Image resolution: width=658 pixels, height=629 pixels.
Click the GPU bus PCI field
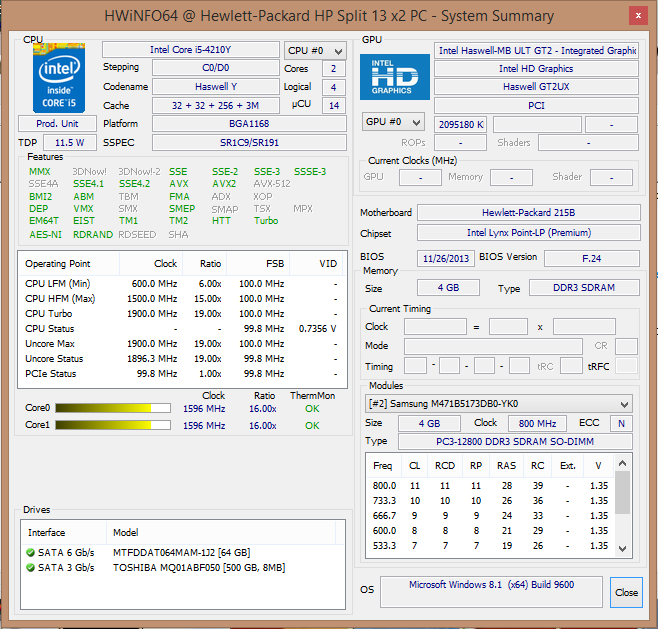[x=536, y=106]
